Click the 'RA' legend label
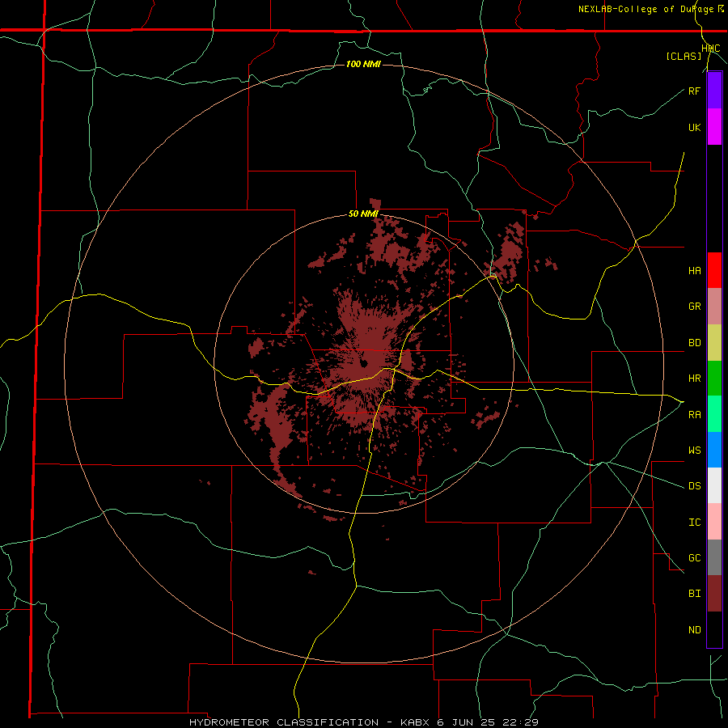 694,415
